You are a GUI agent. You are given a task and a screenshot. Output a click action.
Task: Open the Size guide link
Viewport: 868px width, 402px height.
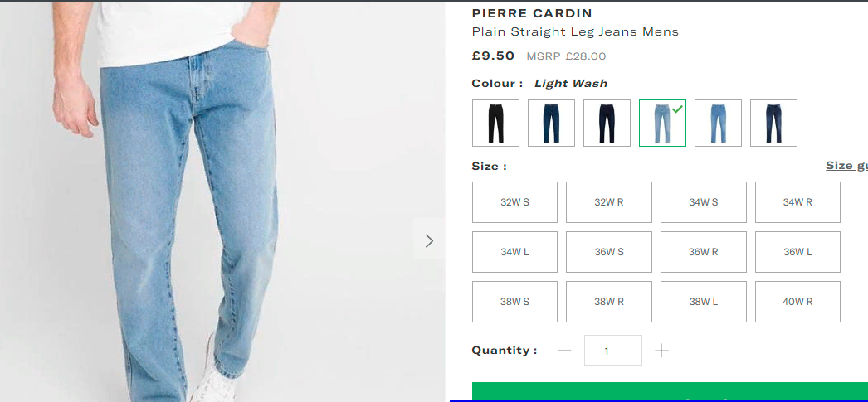[x=846, y=165]
